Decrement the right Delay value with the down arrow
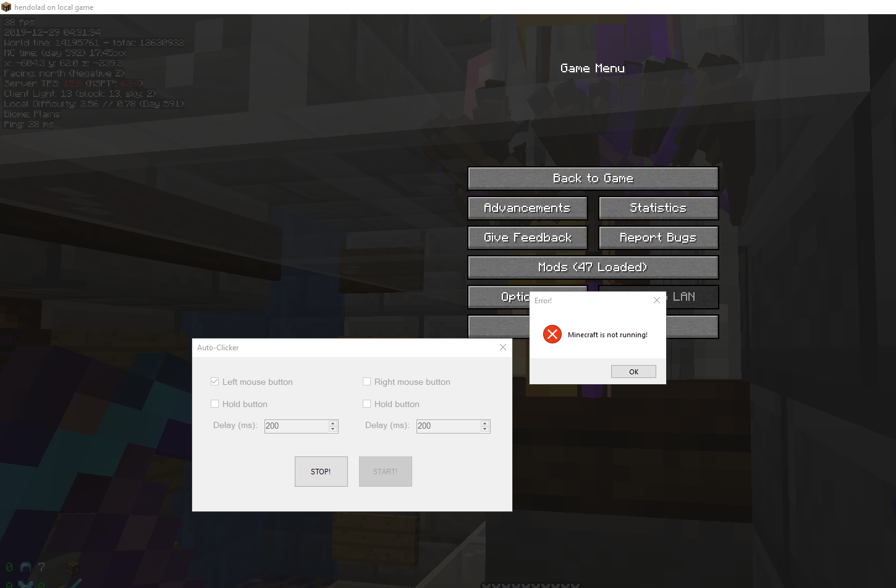This screenshot has height=588, width=896. pos(485,429)
